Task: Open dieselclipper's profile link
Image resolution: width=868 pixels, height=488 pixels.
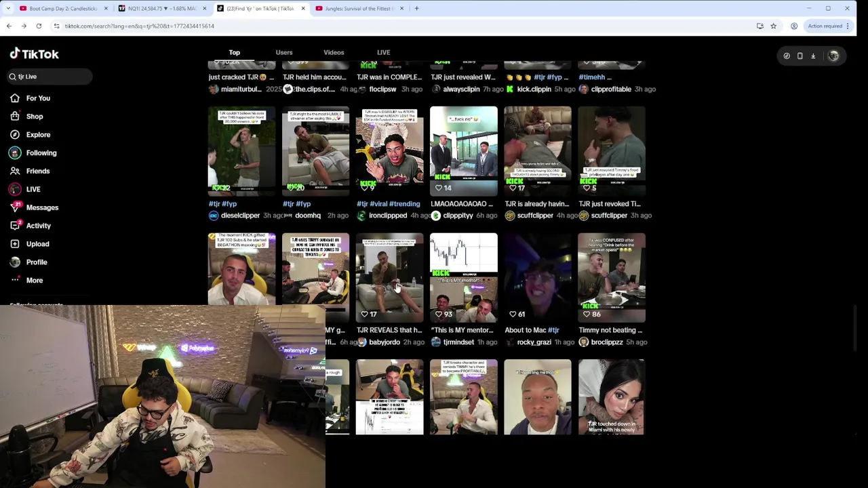Action: pyautogui.click(x=240, y=216)
